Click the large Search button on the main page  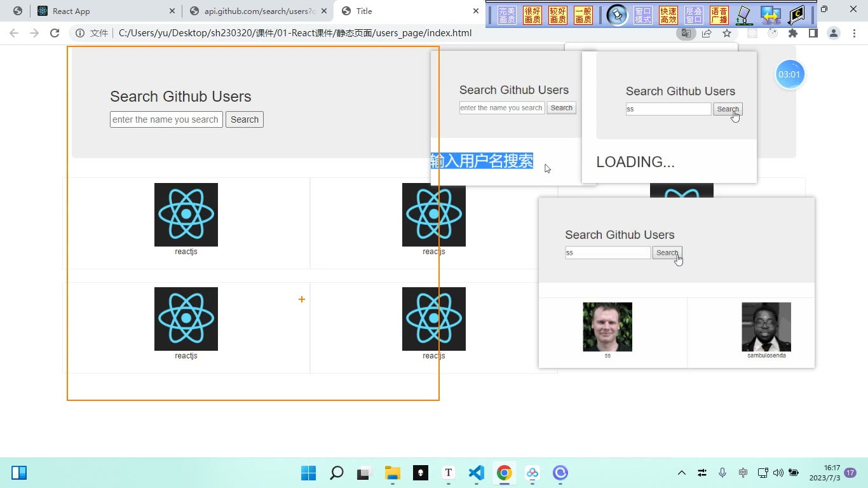(x=245, y=119)
